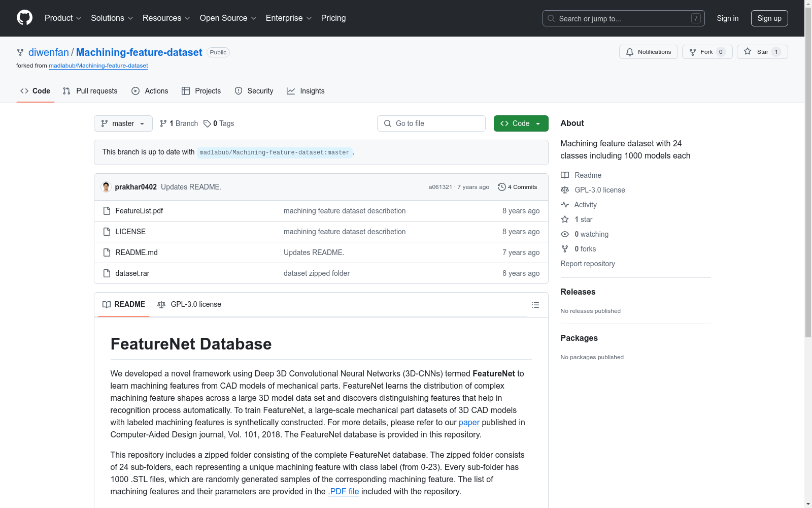812x508 pixels.
Task: Click the Sign in link
Action: click(728, 18)
